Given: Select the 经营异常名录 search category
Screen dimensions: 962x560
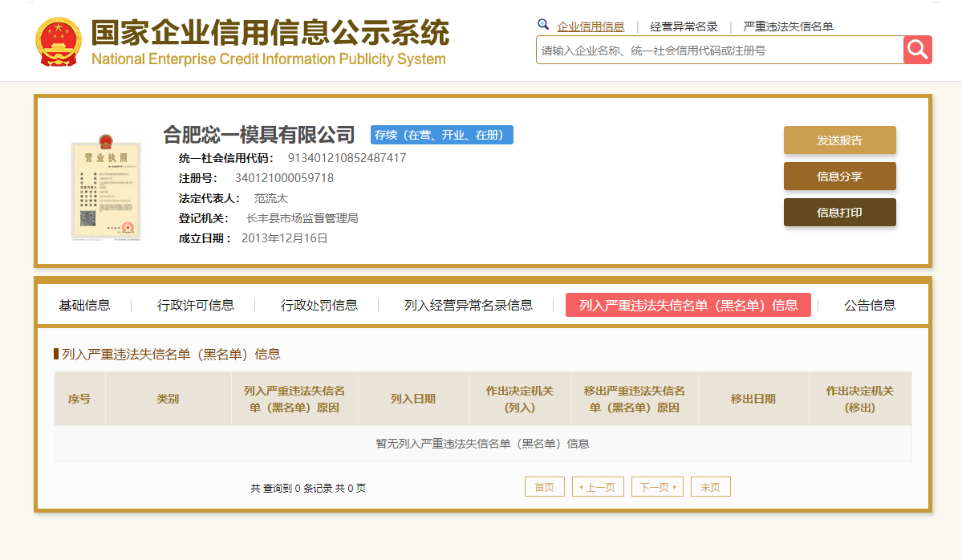Looking at the screenshot, I should (x=684, y=26).
